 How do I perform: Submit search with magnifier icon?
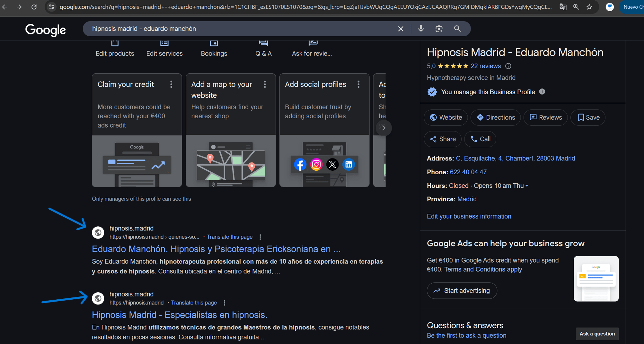(457, 29)
